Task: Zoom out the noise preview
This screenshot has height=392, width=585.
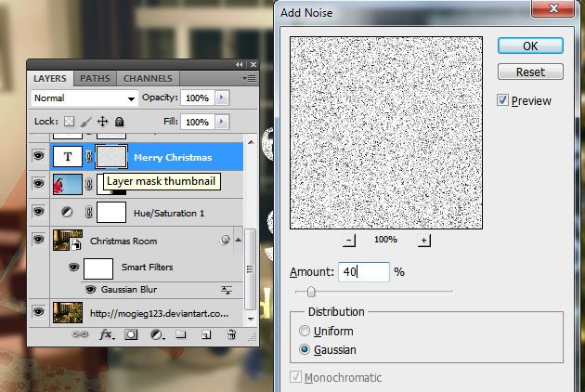Action: [x=349, y=241]
